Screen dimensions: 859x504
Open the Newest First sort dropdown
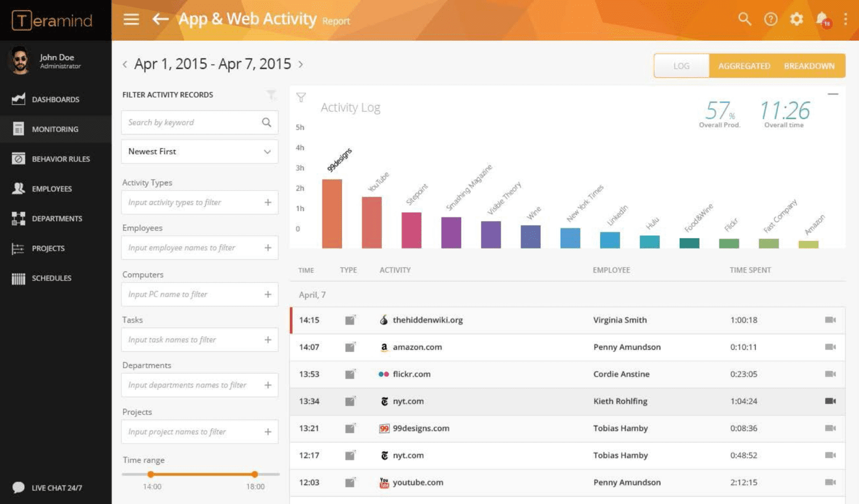pyautogui.click(x=200, y=152)
